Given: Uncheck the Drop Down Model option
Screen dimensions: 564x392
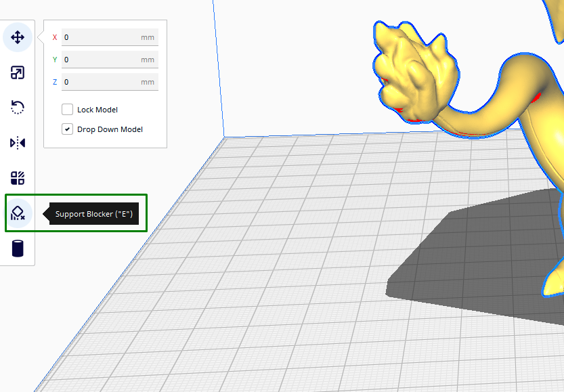Looking at the screenshot, I should (x=67, y=129).
